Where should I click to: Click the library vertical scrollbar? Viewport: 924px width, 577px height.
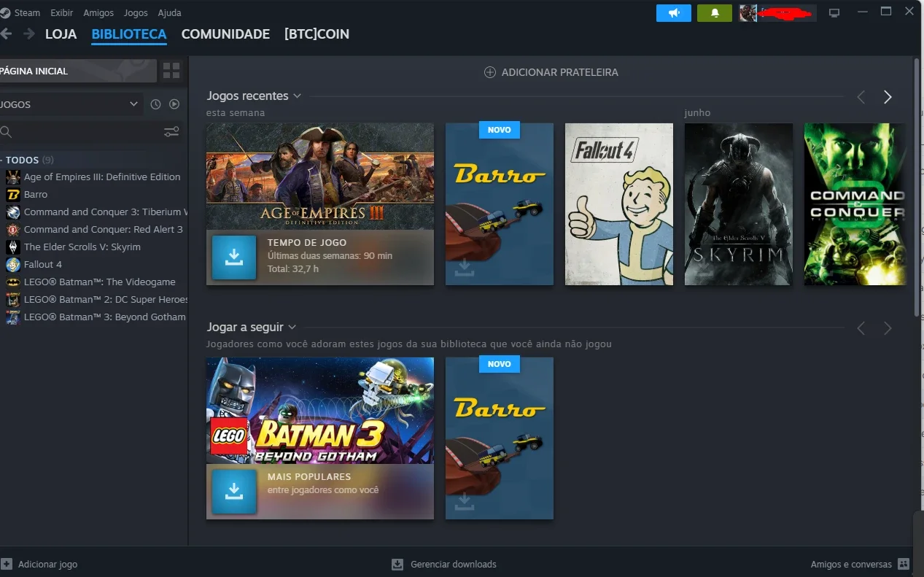click(x=917, y=187)
